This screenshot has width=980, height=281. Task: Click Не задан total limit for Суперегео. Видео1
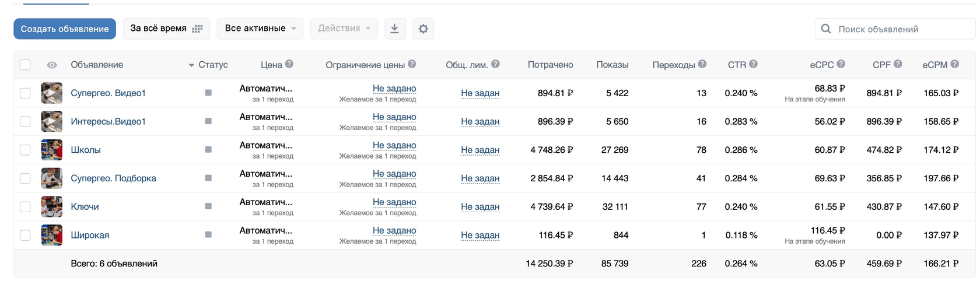tap(480, 93)
